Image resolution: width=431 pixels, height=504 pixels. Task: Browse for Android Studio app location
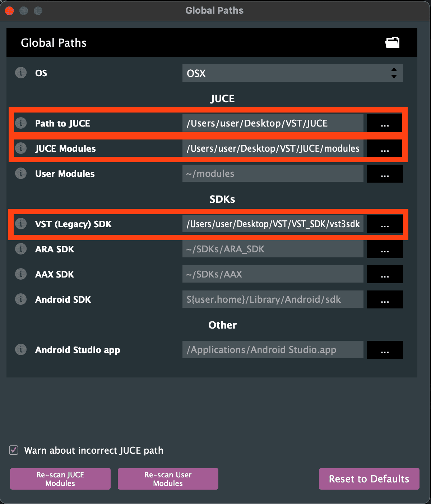385,350
